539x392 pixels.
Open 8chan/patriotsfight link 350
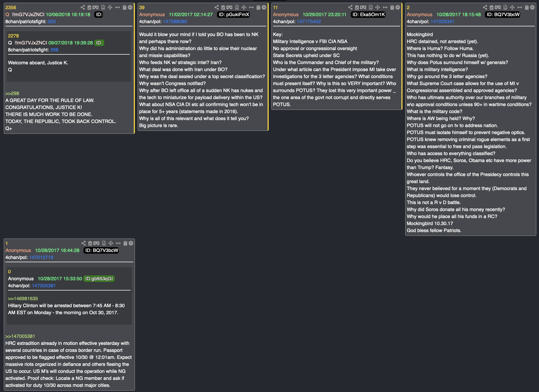coord(52,22)
